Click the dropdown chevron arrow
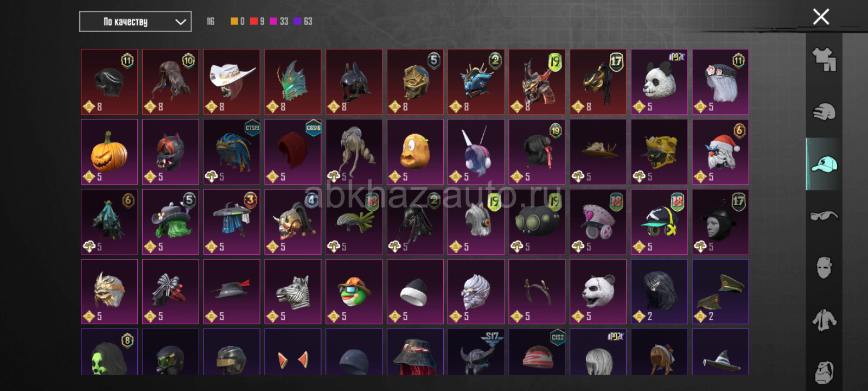Screen dimensions: 868x391 click(x=181, y=22)
